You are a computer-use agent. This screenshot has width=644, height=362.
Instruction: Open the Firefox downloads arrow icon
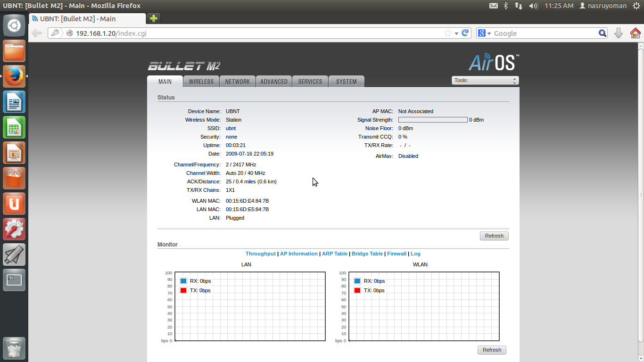[619, 33]
